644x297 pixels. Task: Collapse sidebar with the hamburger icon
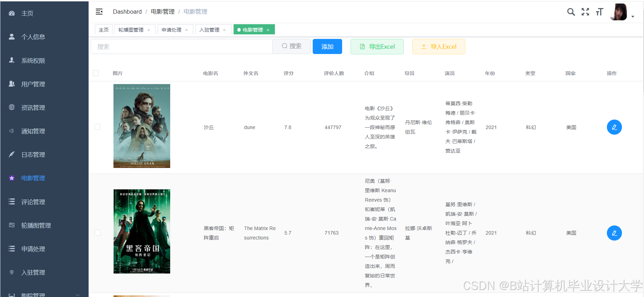tap(99, 12)
